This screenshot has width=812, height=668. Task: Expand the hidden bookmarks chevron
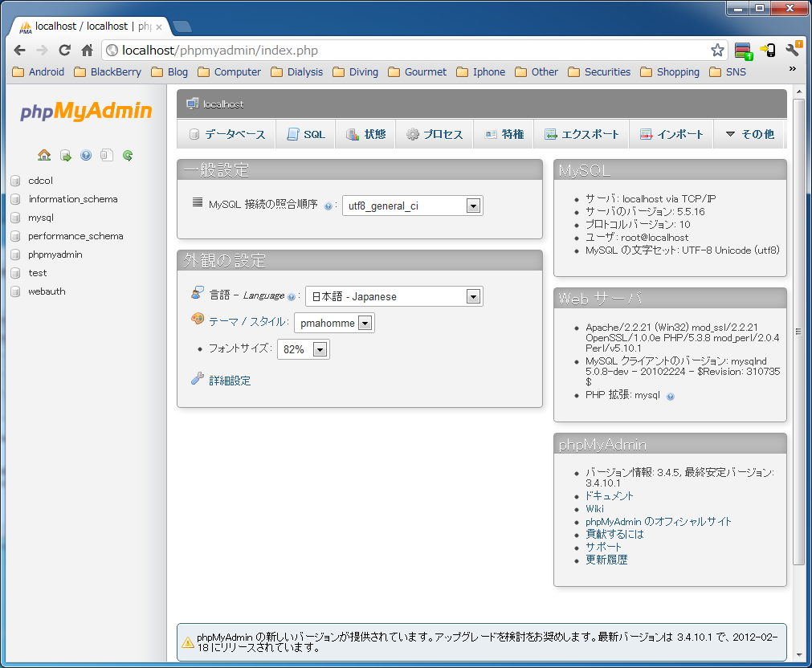[x=792, y=69]
